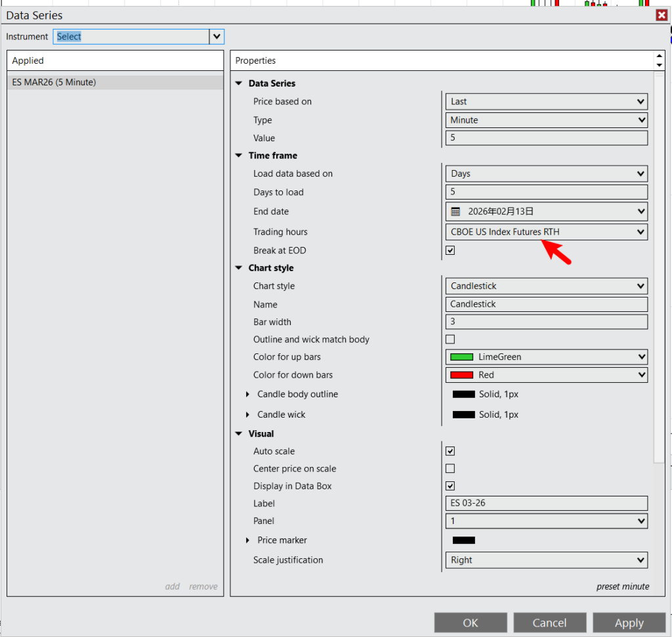672x637 pixels.
Task: Check Center price on scale option
Action: tap(450, 469)
